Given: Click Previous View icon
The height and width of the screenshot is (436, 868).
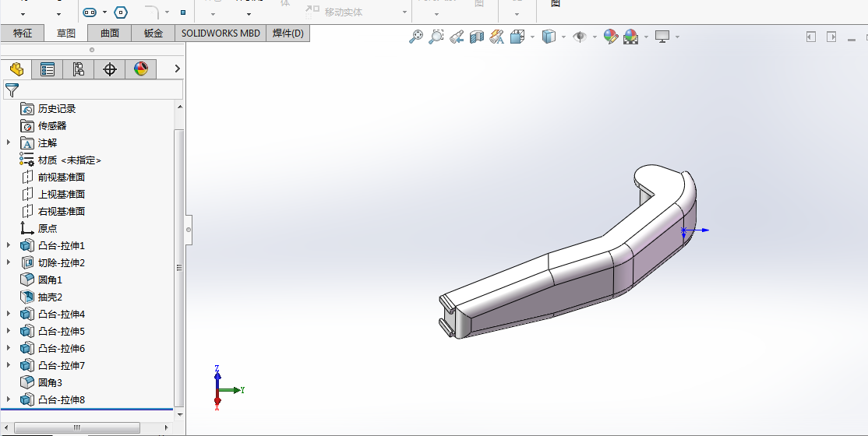Looking at the screenshot, I should 457,37.
